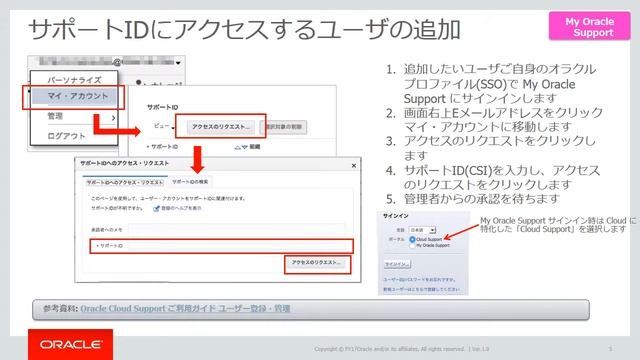640x360 pixels.
Task: Click アクセスのリクエスト button beside ビュー
Action: pos(221,127)
